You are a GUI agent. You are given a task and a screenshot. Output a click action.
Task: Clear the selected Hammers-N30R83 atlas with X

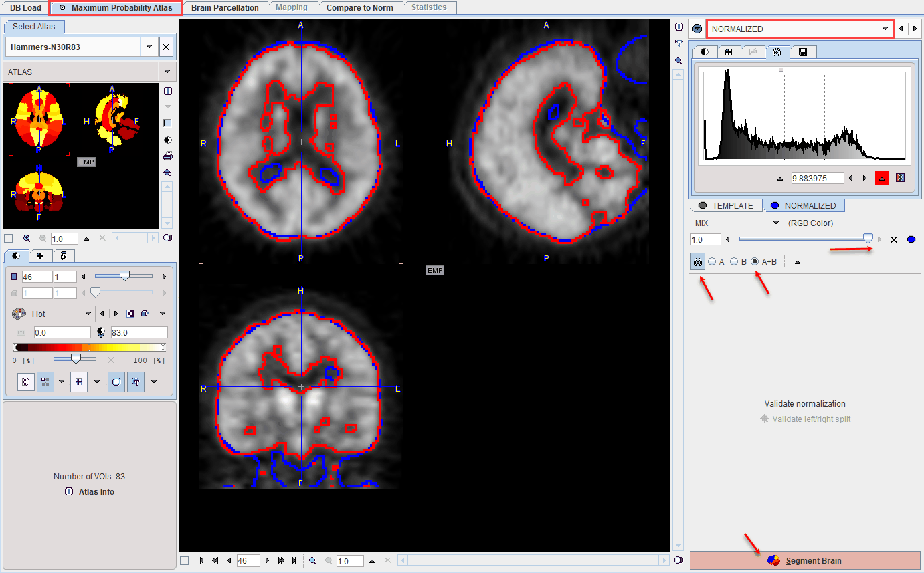[166, 47]
